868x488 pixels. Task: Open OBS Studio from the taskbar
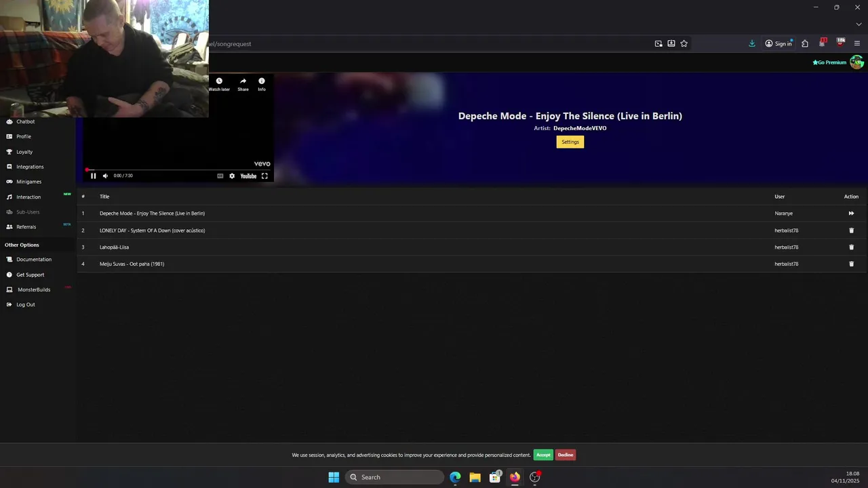[x=535, y=477]
